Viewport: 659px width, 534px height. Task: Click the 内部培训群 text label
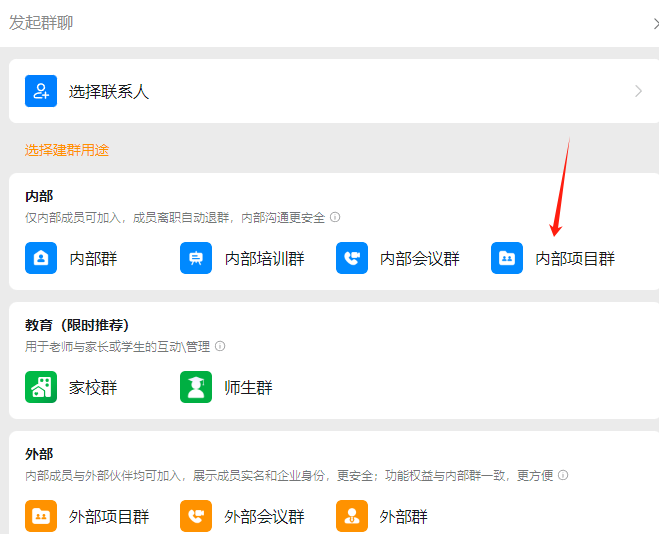[264, 259]
